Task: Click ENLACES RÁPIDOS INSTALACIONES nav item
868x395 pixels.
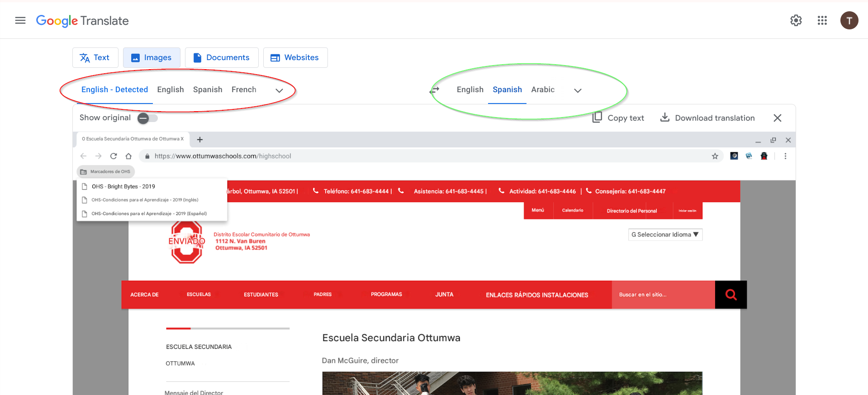Action: [537, 295]
